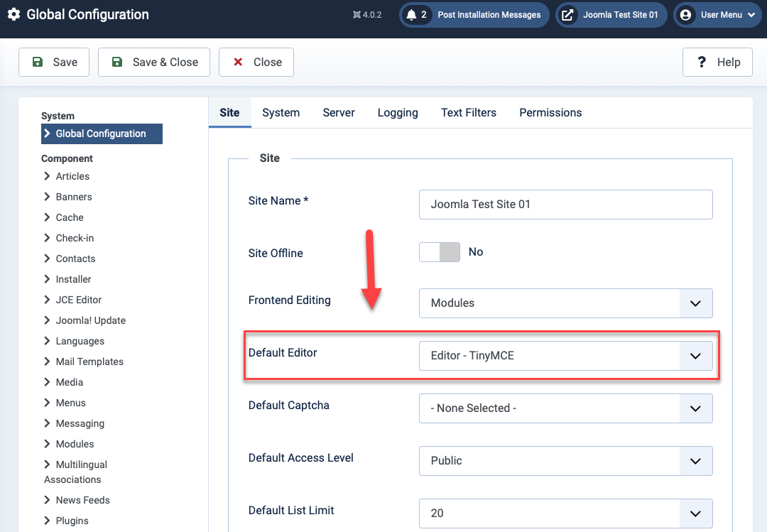Click the user avatar icon
This screenshot has height=532, width=767.
coord(685,15)
